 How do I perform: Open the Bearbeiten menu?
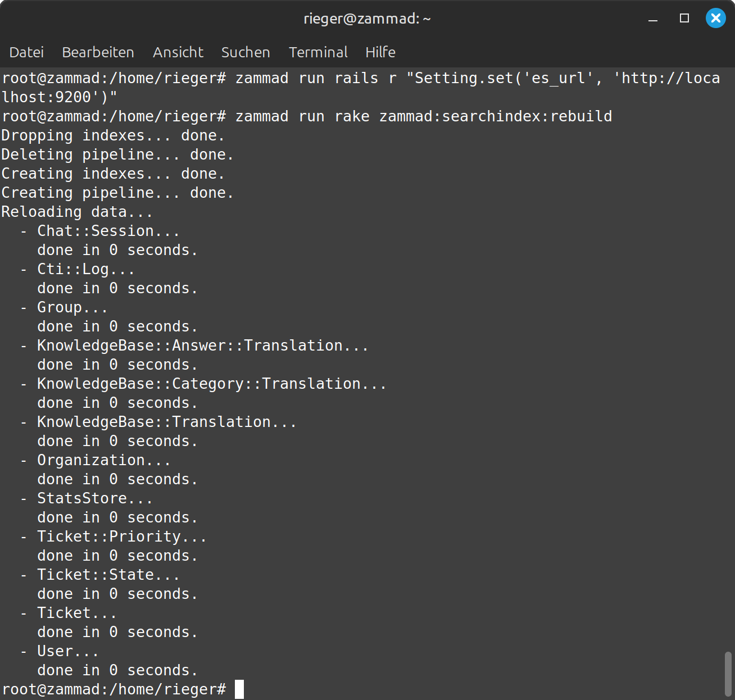pos(98,52)
